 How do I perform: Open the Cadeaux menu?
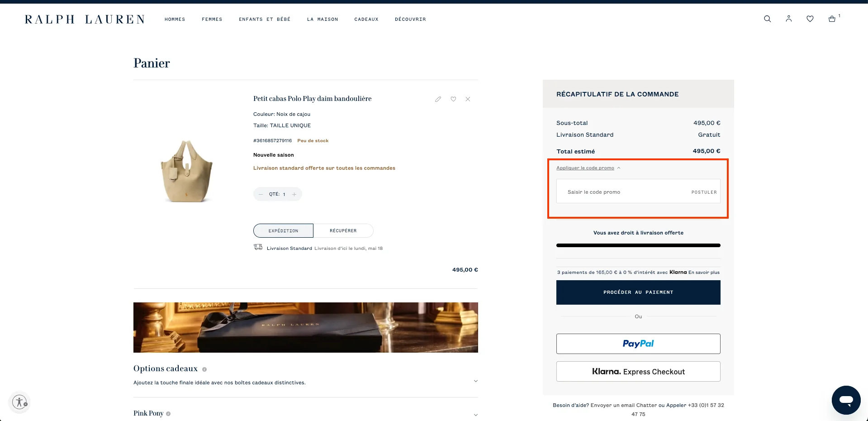coord(366,19)
